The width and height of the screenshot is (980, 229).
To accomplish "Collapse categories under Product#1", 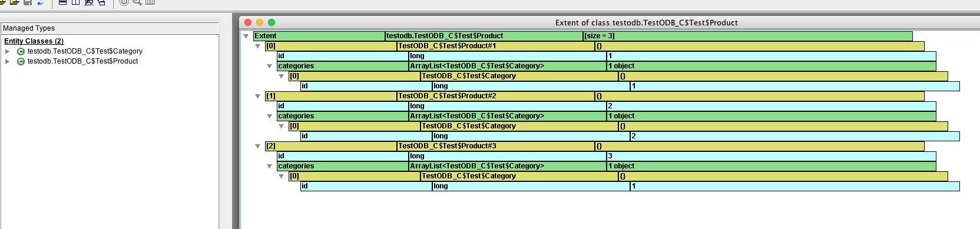I will (x=270, y=66).
